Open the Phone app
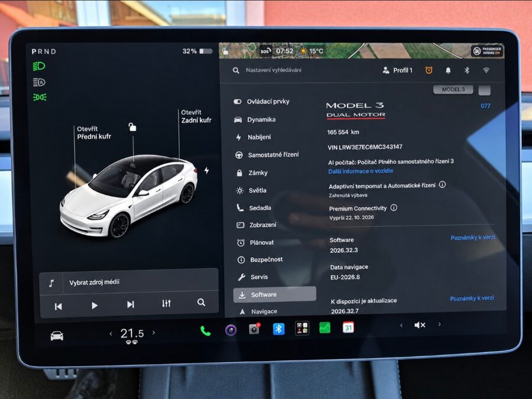Screen dimensions: 532x399 point(205,330)
